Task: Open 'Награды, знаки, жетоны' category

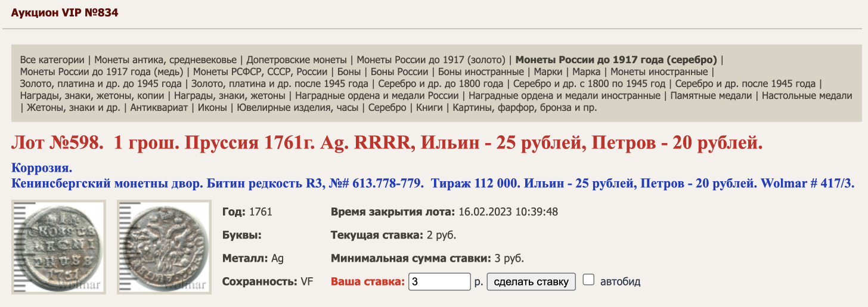Action: [x=231, y=95]
